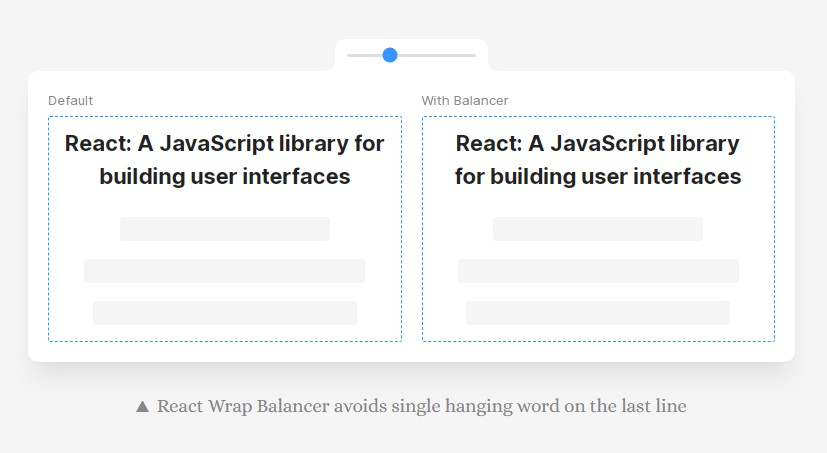Screen dimensions: 827x453
Task: Click the React Wrap Balancer caption text
Action: tap(421, 407)
